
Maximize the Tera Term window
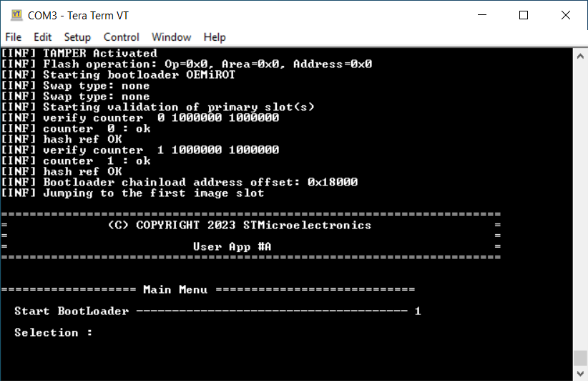[524, 15]
